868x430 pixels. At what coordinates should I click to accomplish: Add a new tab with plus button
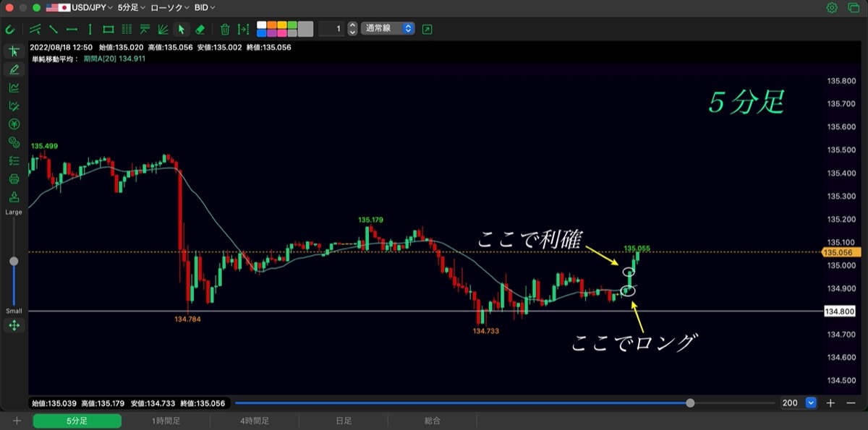(x=17, y=421)
